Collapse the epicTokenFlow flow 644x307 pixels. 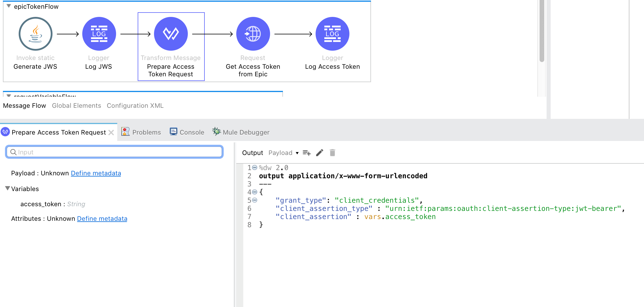[9, 6]
